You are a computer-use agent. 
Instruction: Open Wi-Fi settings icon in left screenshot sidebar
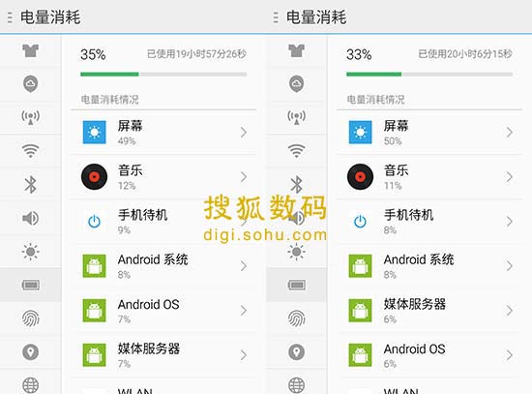[31, 150]
